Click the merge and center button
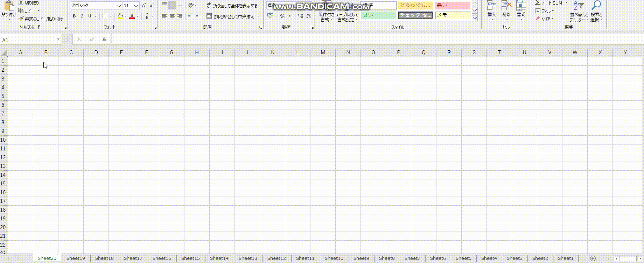Screen dimensions: 644x263 230,16
